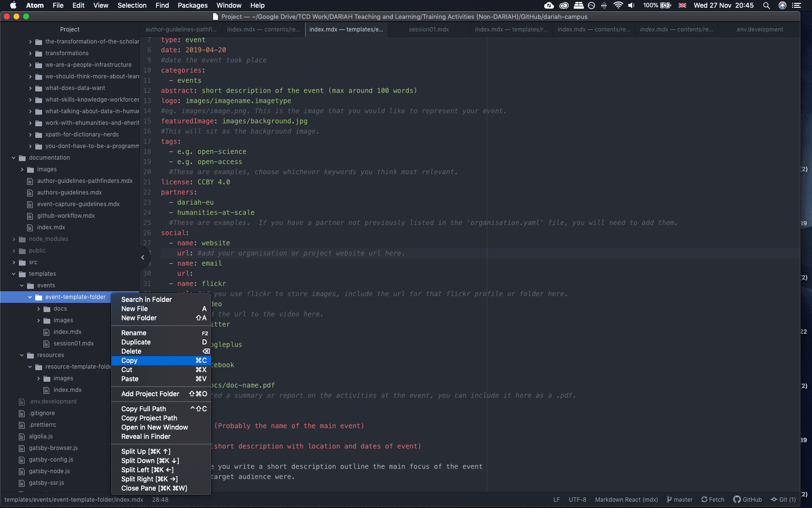Viewport: 812px width, 508px height.
Task: Open gatsby-config.js in the project tree
Action: (x=51, y=460)
